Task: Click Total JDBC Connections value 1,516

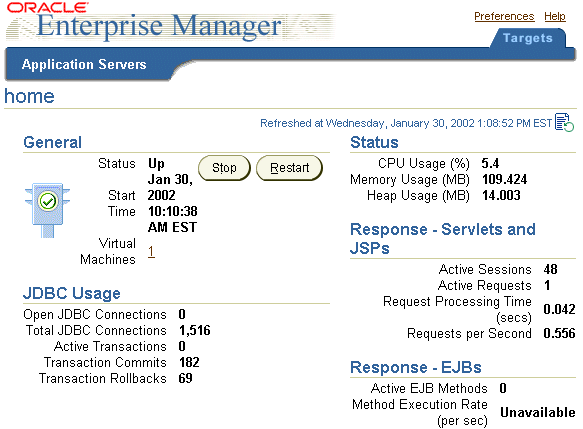Action: (195, 330)
